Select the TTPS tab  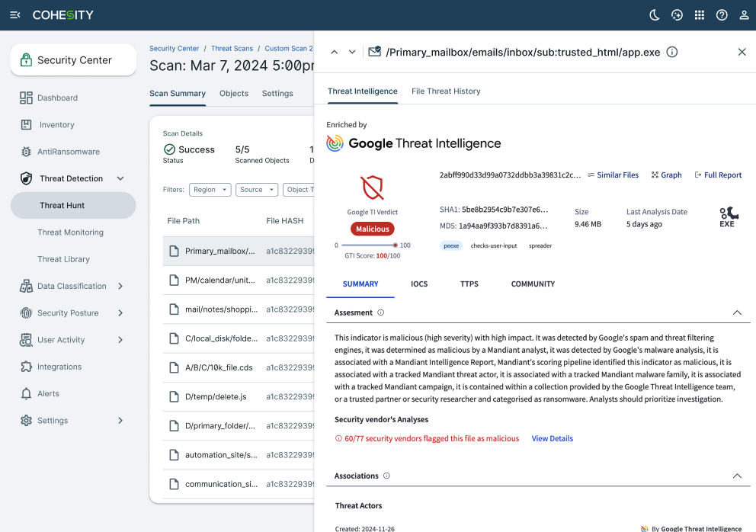[469, 284]
